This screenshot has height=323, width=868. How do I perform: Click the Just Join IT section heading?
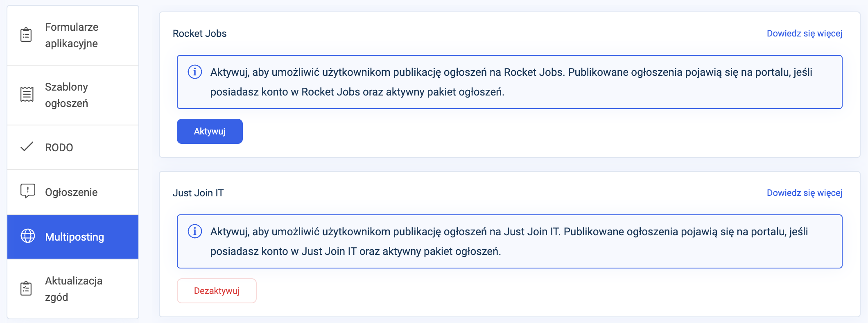coord(198,193)
